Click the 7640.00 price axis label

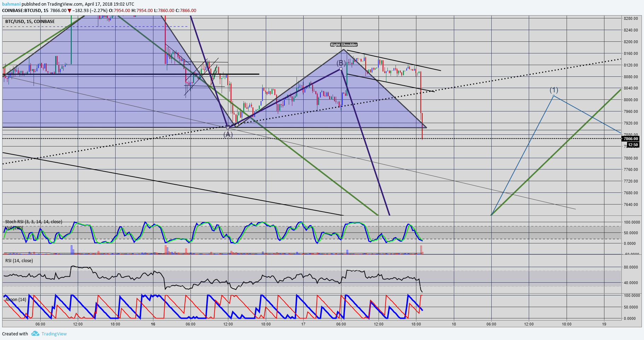631,204
